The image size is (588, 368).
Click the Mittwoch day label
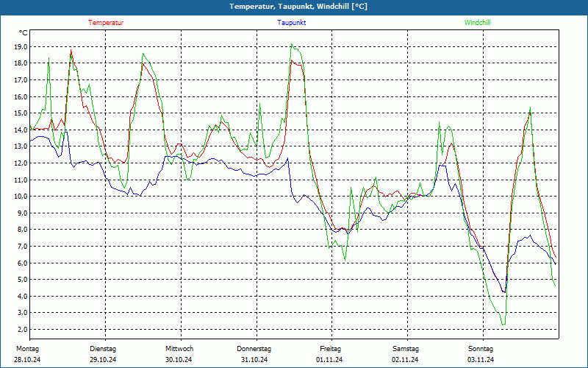tap(179, 349)
